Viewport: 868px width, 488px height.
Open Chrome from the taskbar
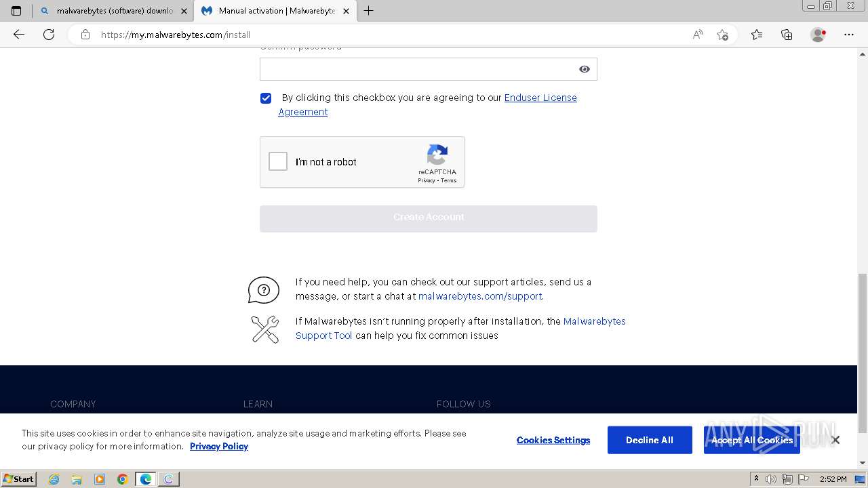pos(123,479)
